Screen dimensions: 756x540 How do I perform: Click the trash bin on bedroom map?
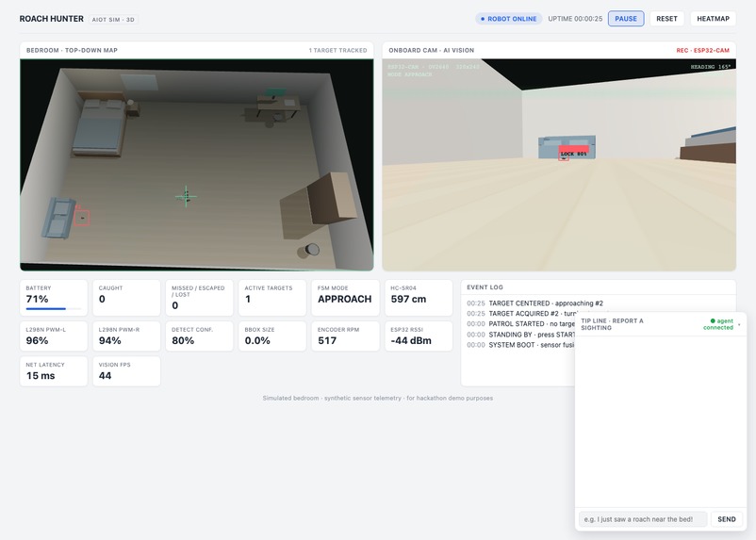point(309,251)
